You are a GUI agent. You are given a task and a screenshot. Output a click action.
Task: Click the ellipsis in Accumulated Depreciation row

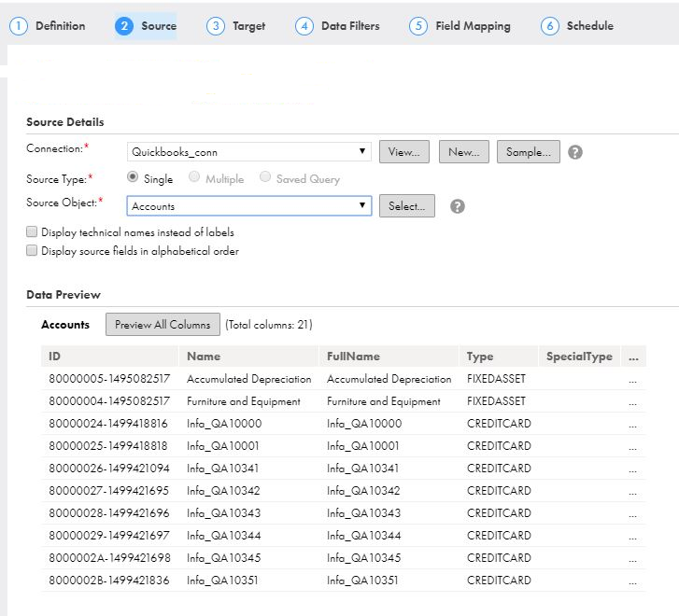point(632,381)
